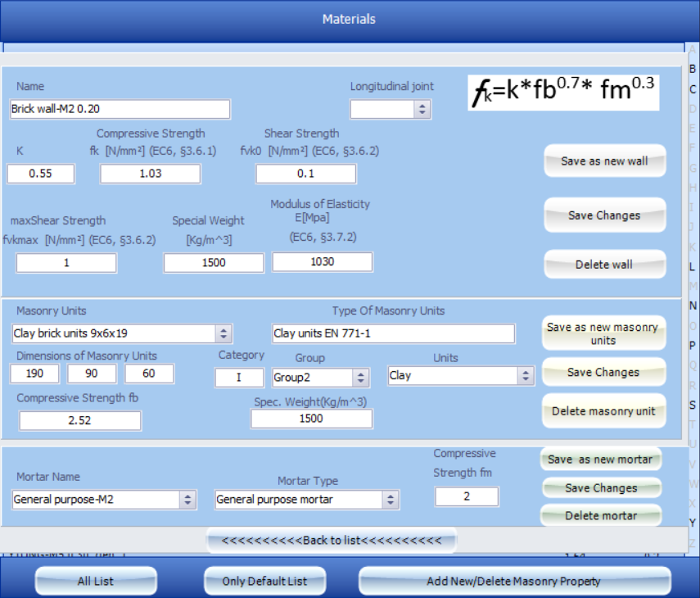Click the wall Name input field

120,109
